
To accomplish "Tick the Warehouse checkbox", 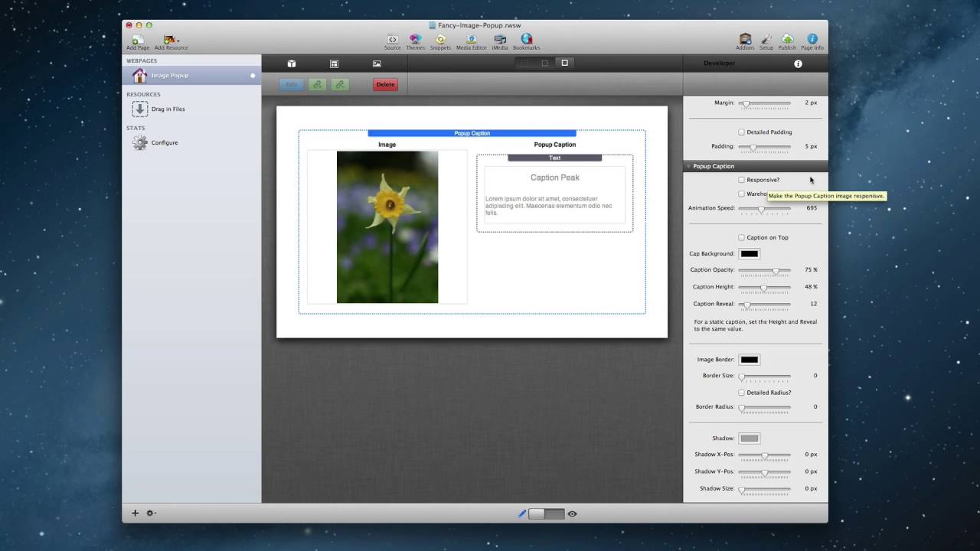I will click(741, 194).
